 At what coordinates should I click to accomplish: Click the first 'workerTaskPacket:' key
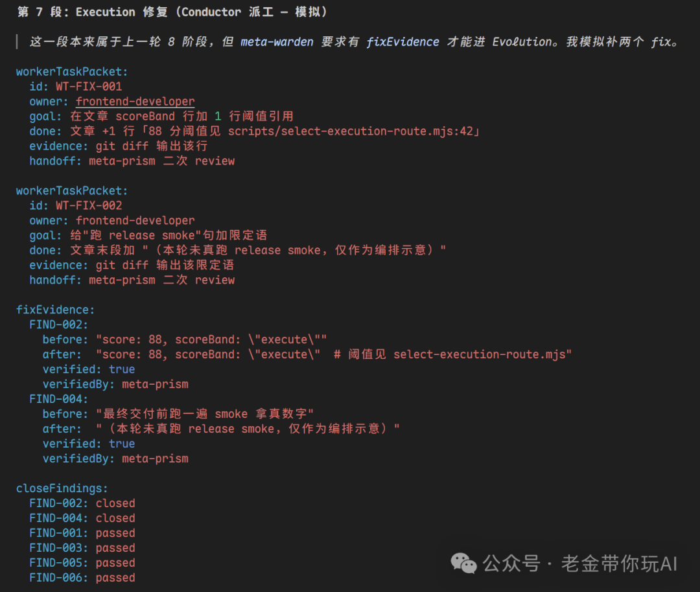(72, 72)
